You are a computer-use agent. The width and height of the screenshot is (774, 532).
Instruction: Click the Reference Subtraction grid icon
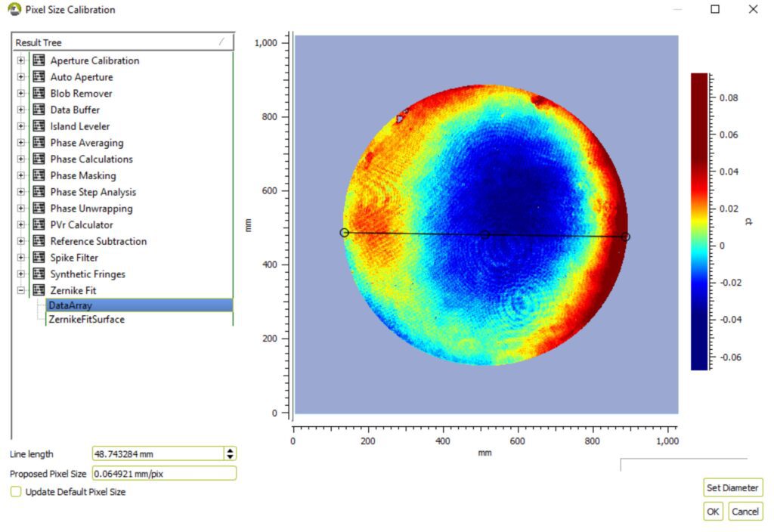[39, 240]
